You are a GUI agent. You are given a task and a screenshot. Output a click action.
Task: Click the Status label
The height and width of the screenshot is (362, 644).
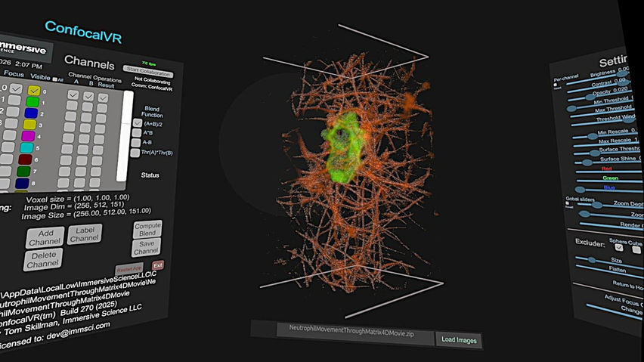tap(150, 175)
